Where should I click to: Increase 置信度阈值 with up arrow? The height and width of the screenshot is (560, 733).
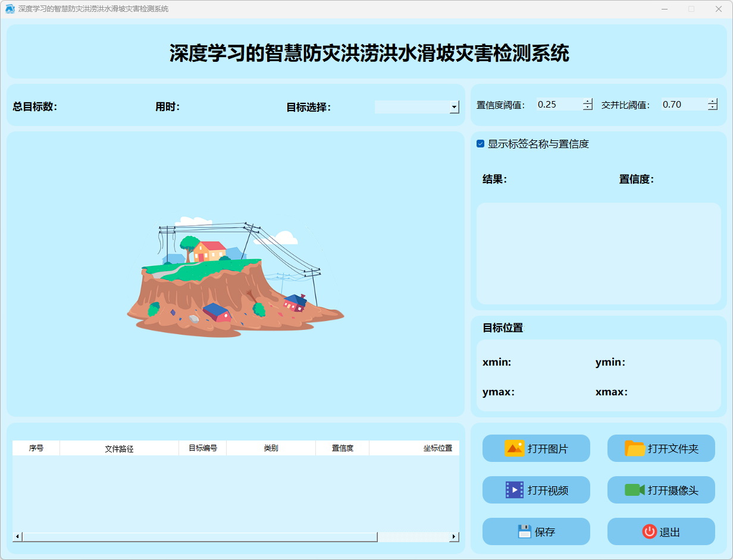[x=588, y=101]
